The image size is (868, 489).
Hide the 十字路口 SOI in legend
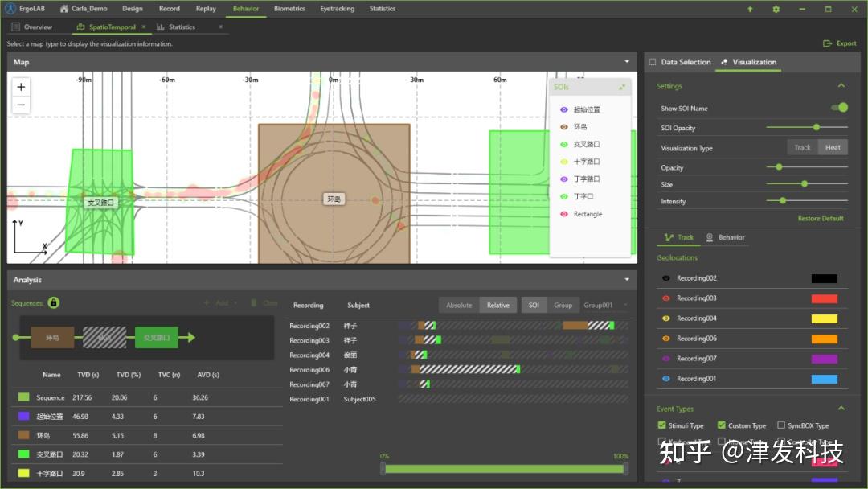[564, 162]
